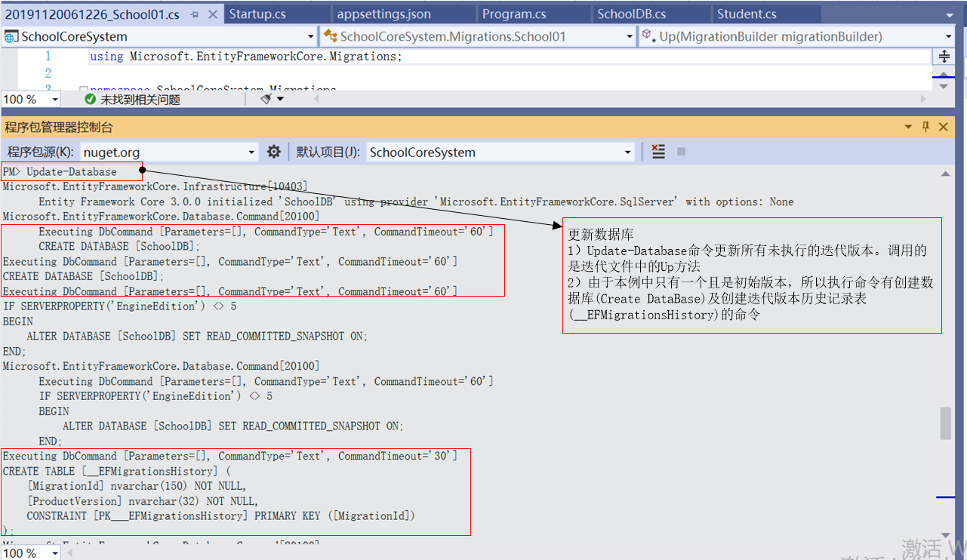This screenshot has height=560, width=967.
Task: Click the editor horizontal scrollbar right arrow
Action: click(x=922, y=99)
